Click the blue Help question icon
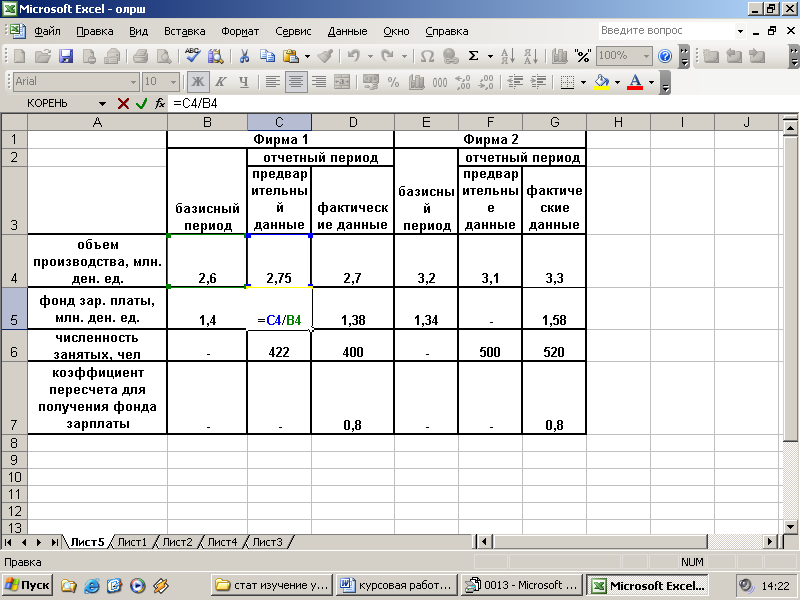Viewport: 800px width, 600px height. [665, 56]
